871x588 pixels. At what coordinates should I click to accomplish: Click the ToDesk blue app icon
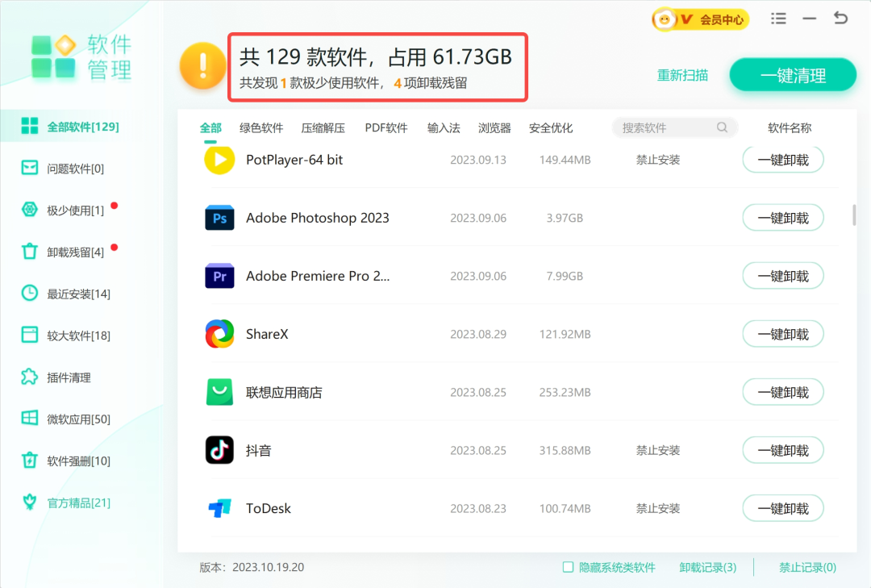[219, 508]
